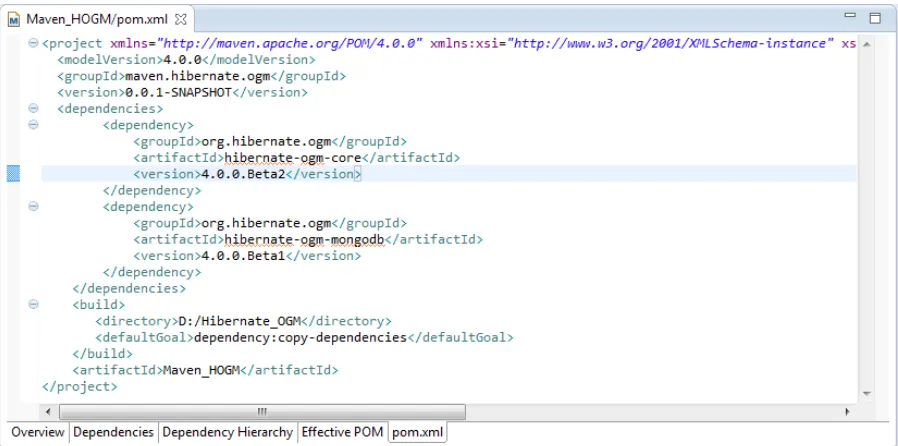Maximize the editor view
The width and height of the screenshot is (898, 446).
click(875, 18)
